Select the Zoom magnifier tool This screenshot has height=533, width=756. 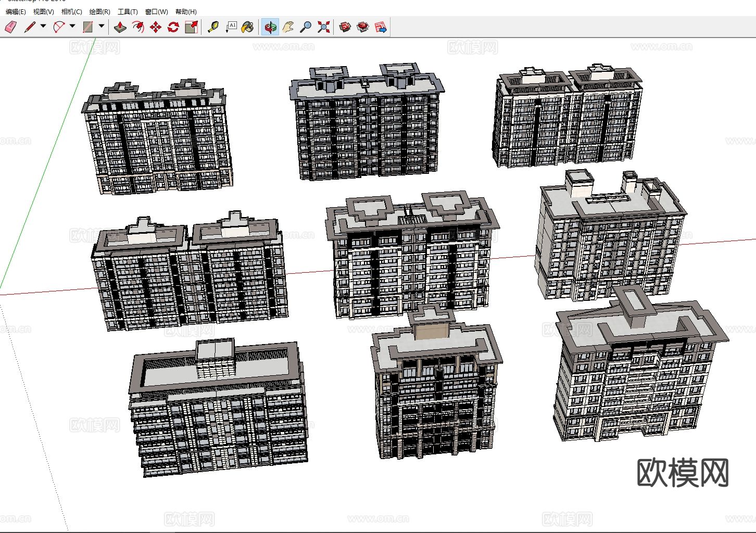[x=306, y=27]
